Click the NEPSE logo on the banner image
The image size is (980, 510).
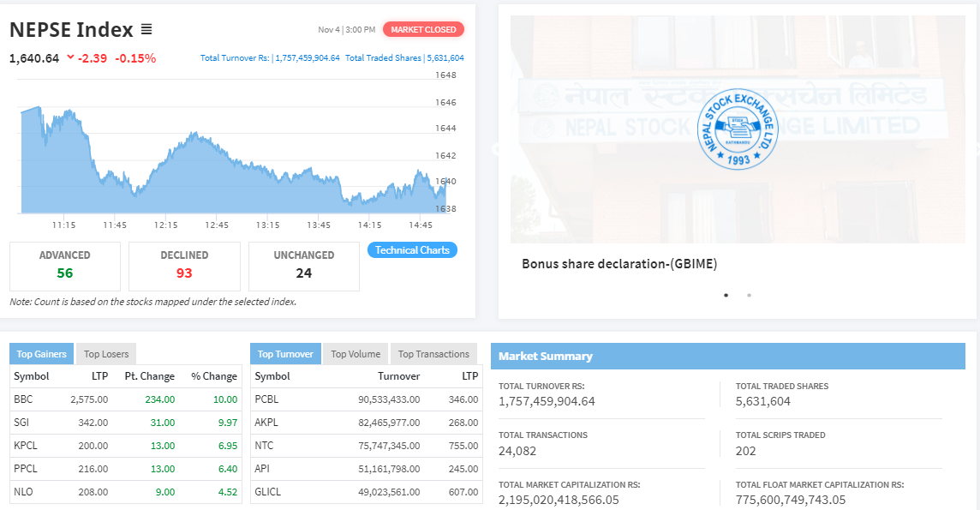click(738, 129)
